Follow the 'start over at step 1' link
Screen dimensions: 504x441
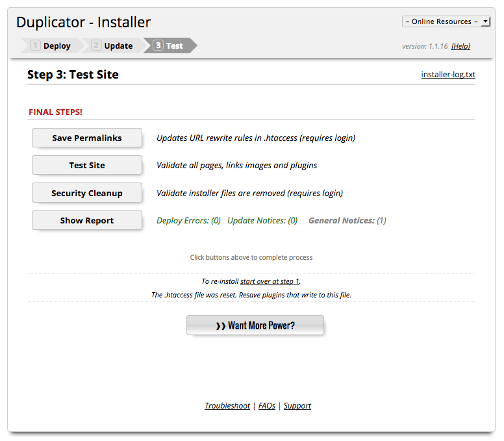pyautogui.click(x=270, y=281)
